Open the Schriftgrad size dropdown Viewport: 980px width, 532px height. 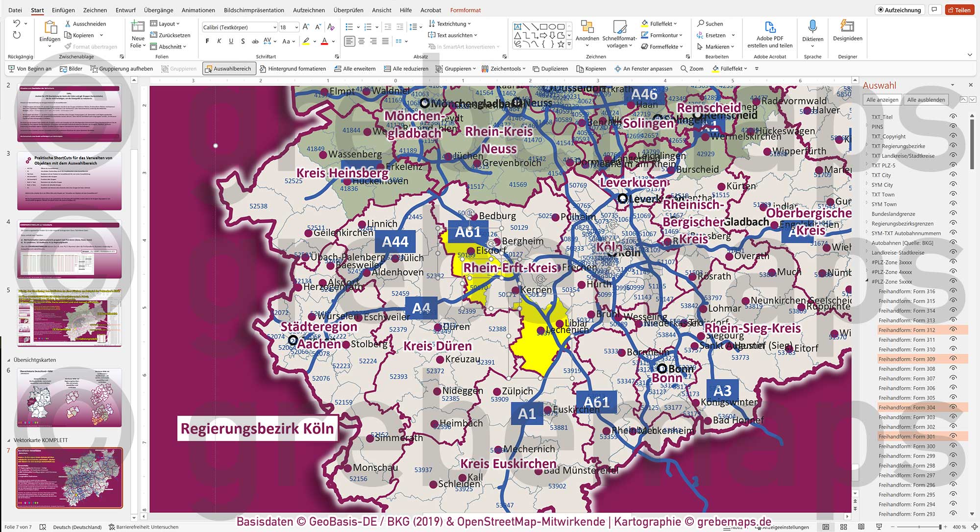point(296,27)
